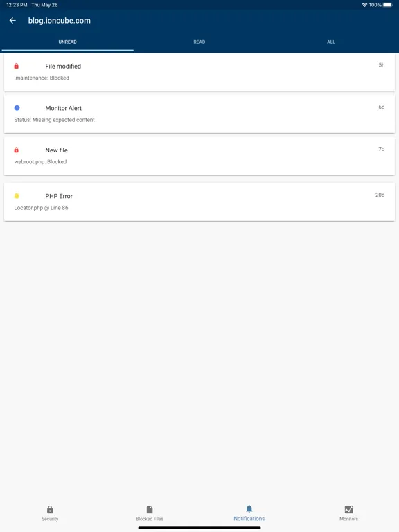Open Blocked Files document icon
This screenshot has width=399, height=532.
pos(150,509)
